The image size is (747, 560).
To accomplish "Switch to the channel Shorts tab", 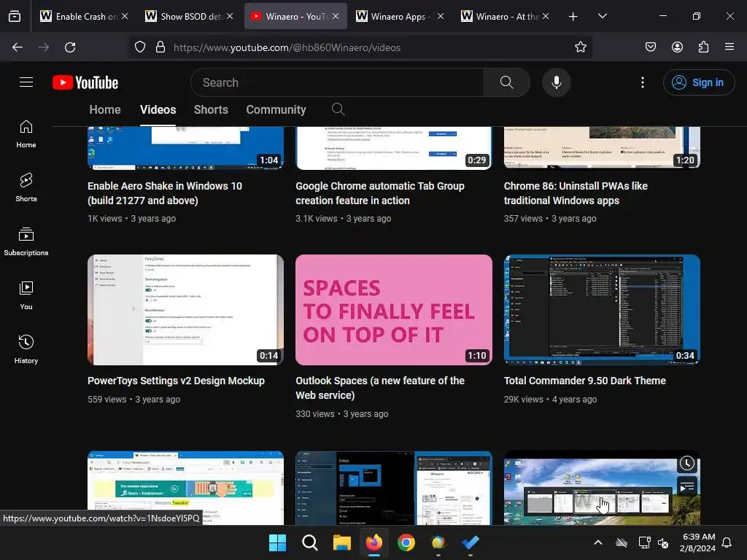I will 211,109.
